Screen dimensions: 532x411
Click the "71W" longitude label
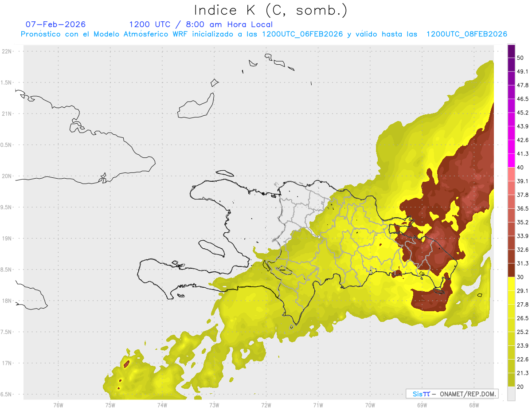tap(318, 405)
